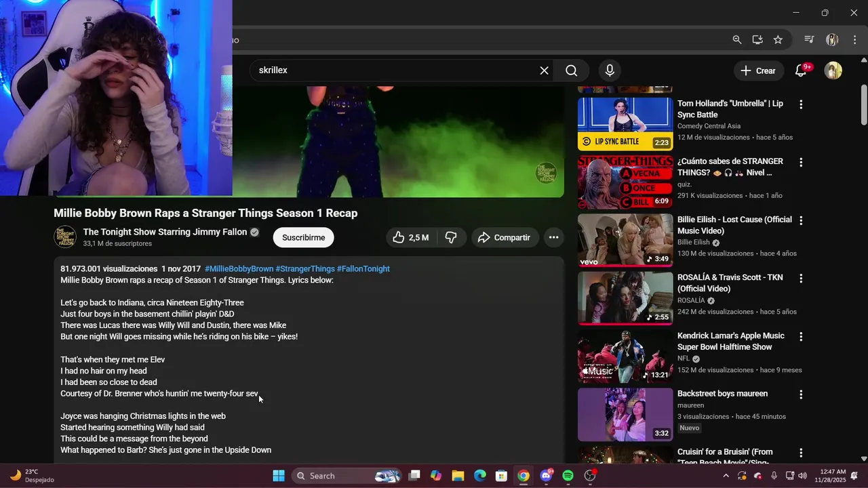Image resolution: width=868 pixels, height=488 pixels.
Task: Open #MillieBobbyBrown hashtag link
Action: coord(239,269)
